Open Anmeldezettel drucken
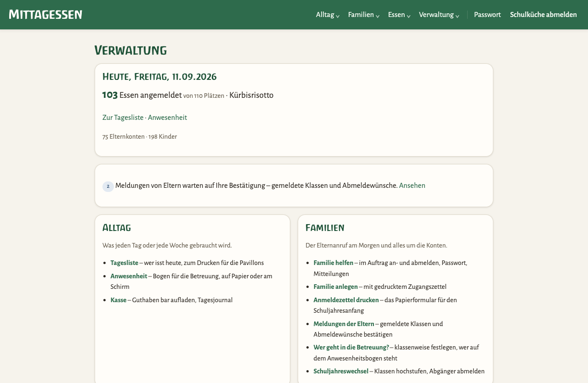Image resolution: width=588 pixels, height=383 pixels. point(346,300)
